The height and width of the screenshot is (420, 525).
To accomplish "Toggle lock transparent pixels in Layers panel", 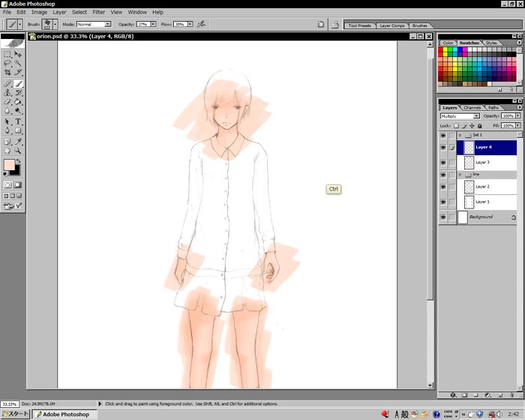I will [456, 126].
